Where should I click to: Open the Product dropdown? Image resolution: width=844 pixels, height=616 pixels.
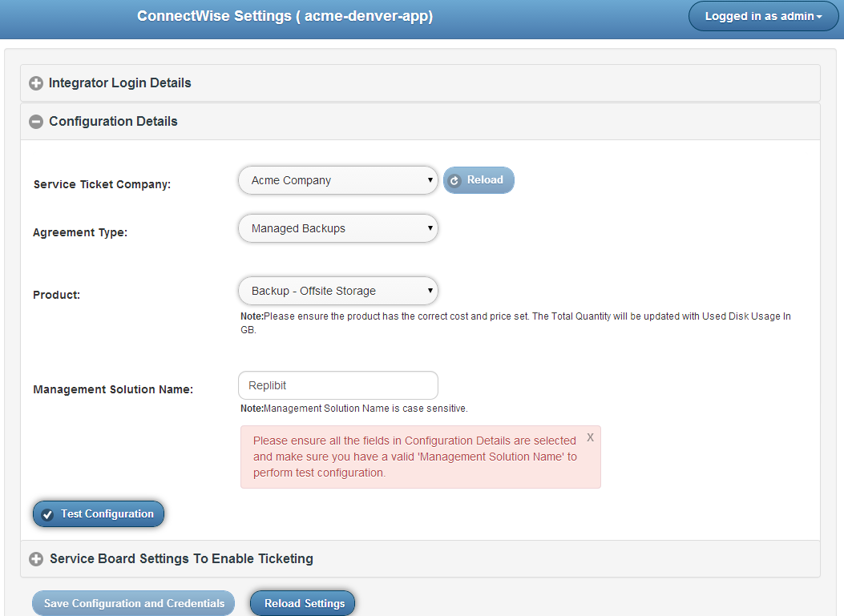coord(338,291)
